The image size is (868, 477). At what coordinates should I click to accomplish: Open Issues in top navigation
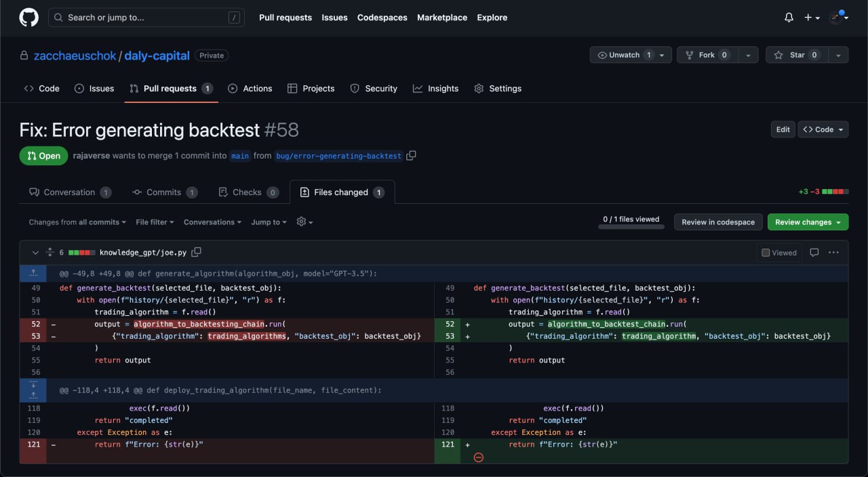334,18
